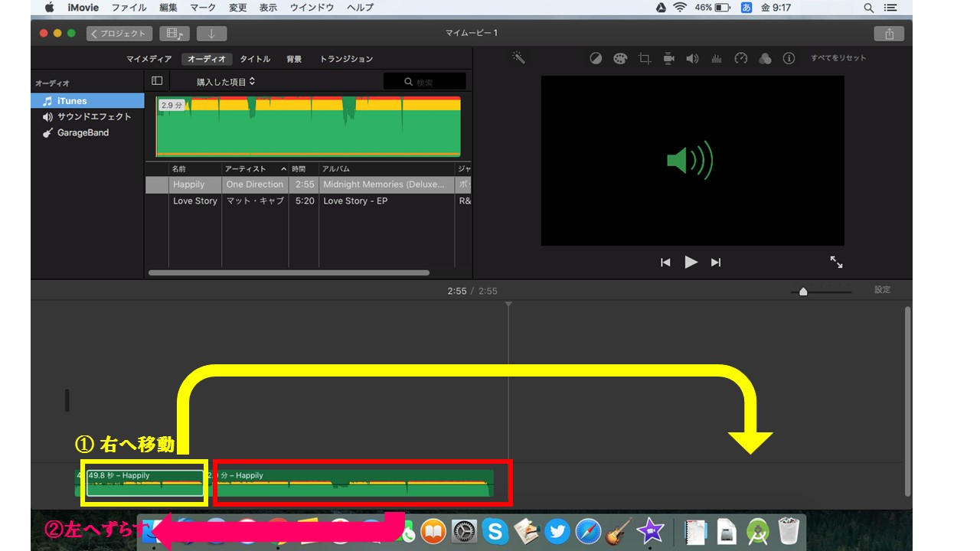Viewport: 980px width, 551px height.
Task: Click the audio search field
Action: coord(424,81)
